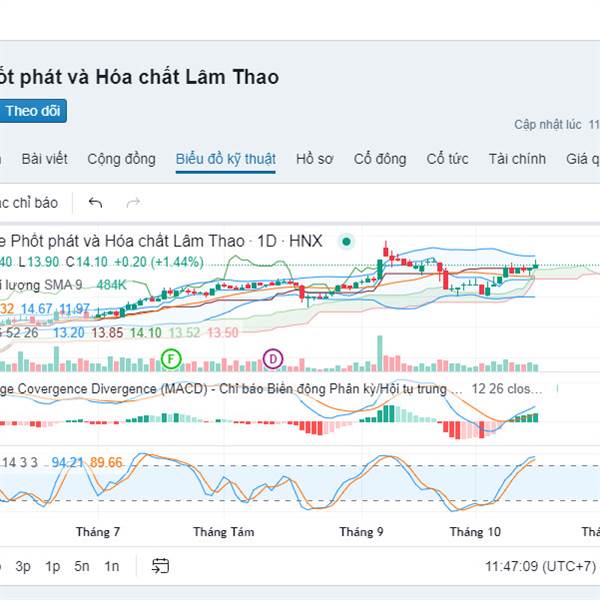
Task: Open the Cộng đồng tab
Action: 121,159
